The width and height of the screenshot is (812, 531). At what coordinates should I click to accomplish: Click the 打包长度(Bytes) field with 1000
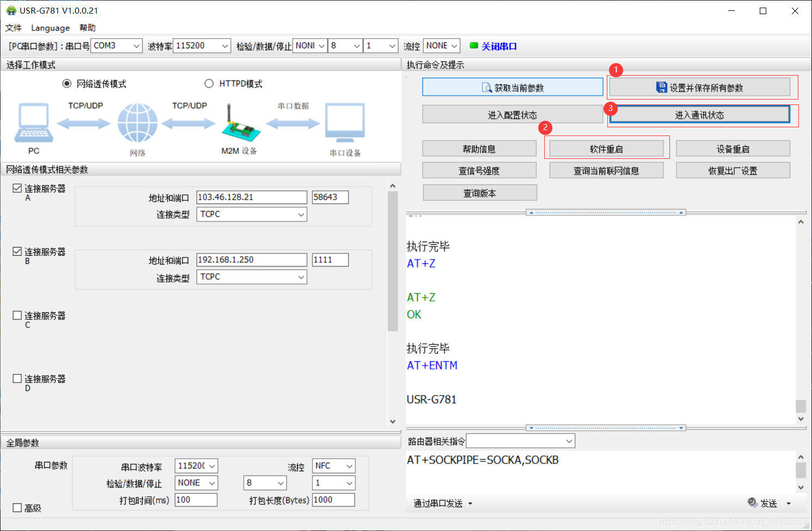334,499
